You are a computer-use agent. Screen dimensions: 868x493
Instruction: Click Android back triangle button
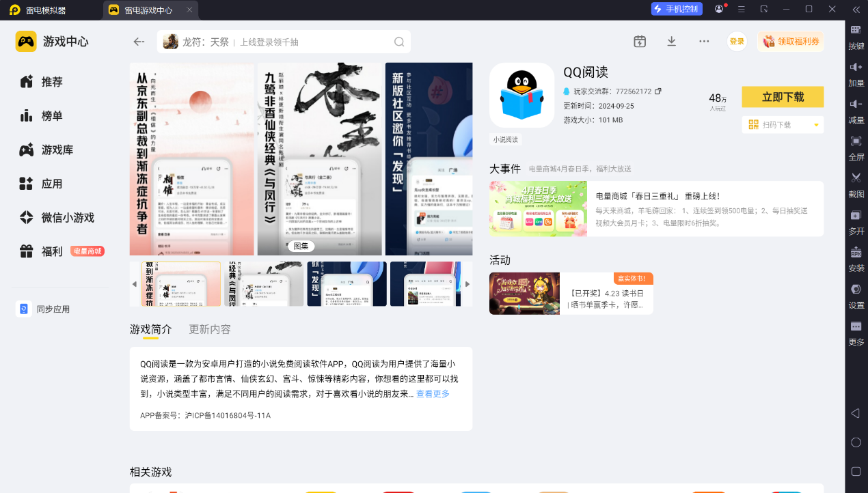coord(856,413)
